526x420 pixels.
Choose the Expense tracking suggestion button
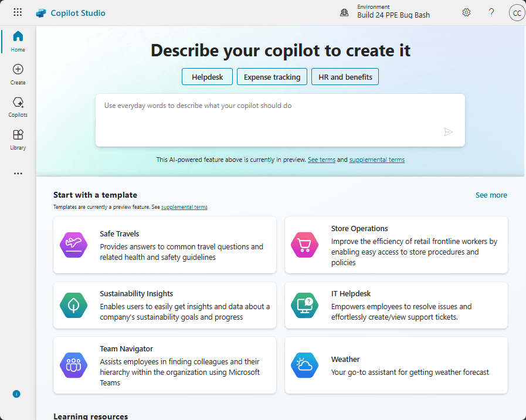pyautogui.click(x=272, y=77)
